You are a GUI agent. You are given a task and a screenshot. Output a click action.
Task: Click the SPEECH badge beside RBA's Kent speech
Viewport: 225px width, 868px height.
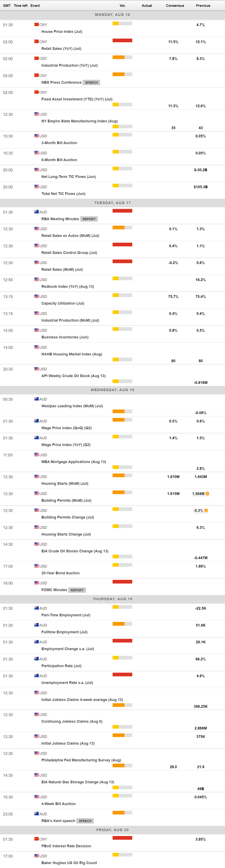click(85, 821)
